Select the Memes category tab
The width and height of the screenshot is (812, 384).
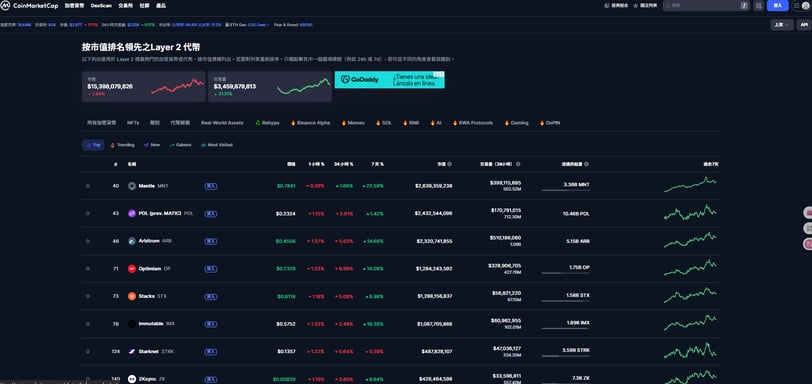pos(353,123)
